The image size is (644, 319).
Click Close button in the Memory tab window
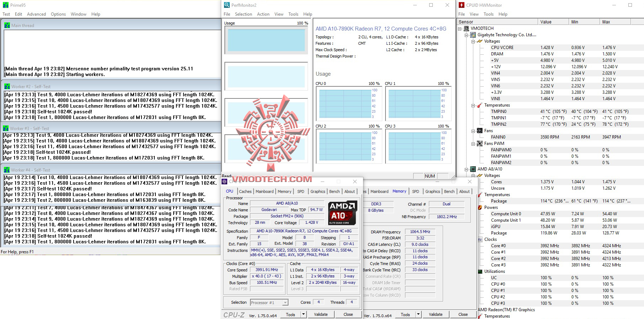[x=463, y=314]
